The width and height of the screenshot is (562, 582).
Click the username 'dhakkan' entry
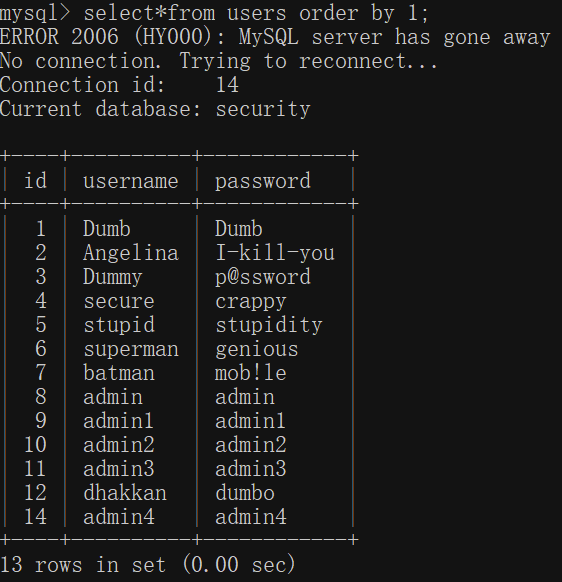pos(125,493)
